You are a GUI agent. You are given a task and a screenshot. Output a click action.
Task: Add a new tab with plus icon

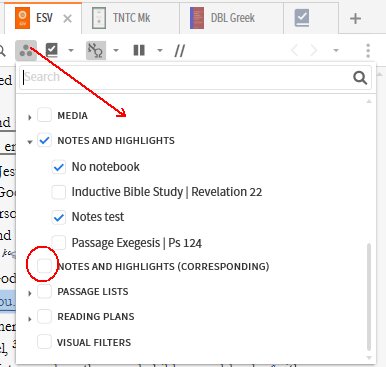356,18
